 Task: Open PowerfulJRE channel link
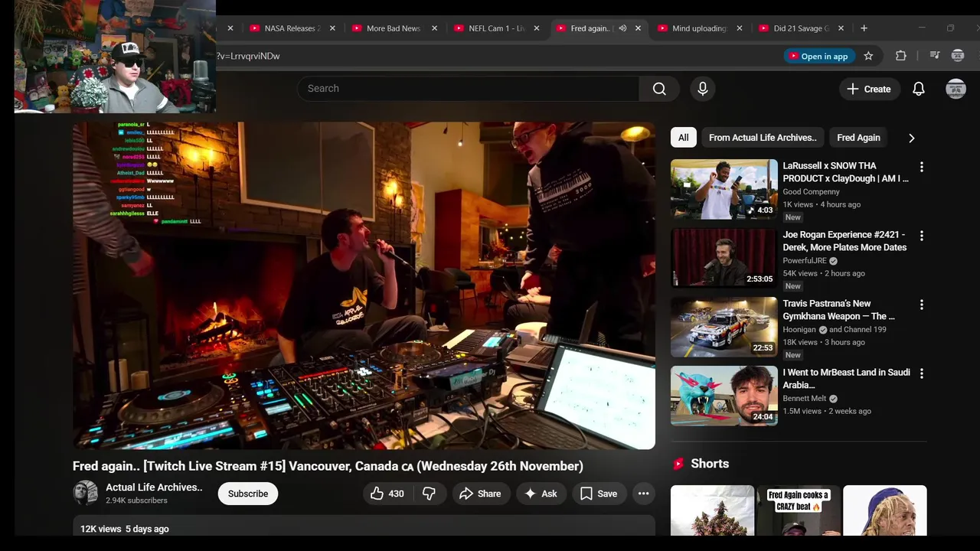805,261
